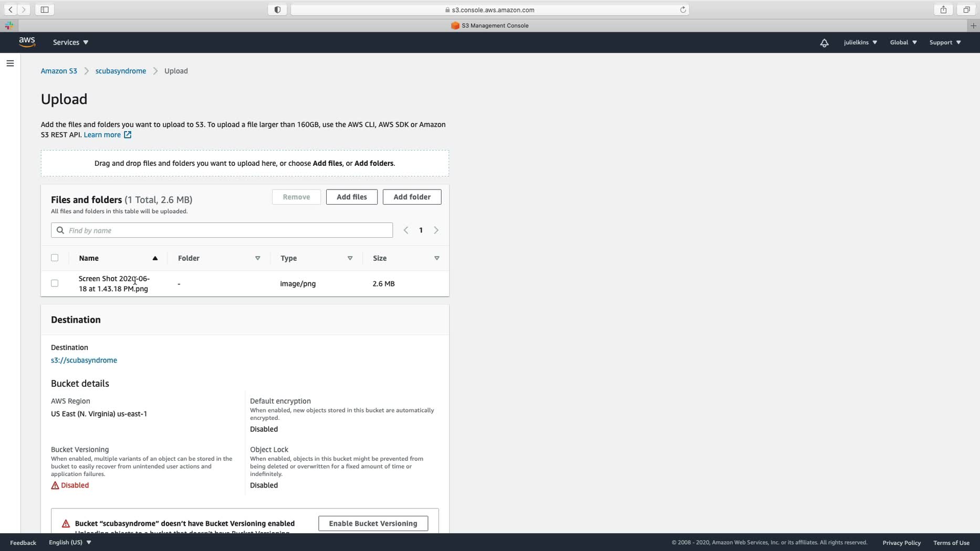This screenshot has height=551, width=980.
Task: Select the Screen Shot 2020-06-18 file checkbox
Action: tap(55, 283)
